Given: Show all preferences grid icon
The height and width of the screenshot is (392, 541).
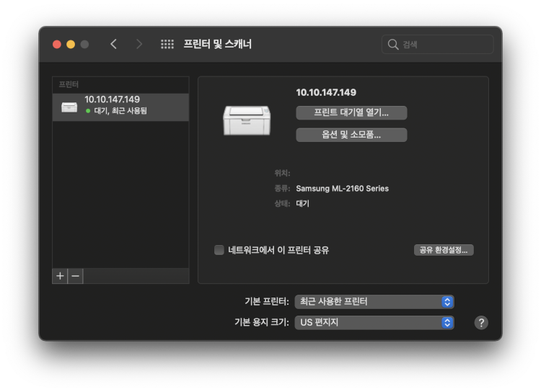Looking at the screenshot, I should [x=167, y=44].
